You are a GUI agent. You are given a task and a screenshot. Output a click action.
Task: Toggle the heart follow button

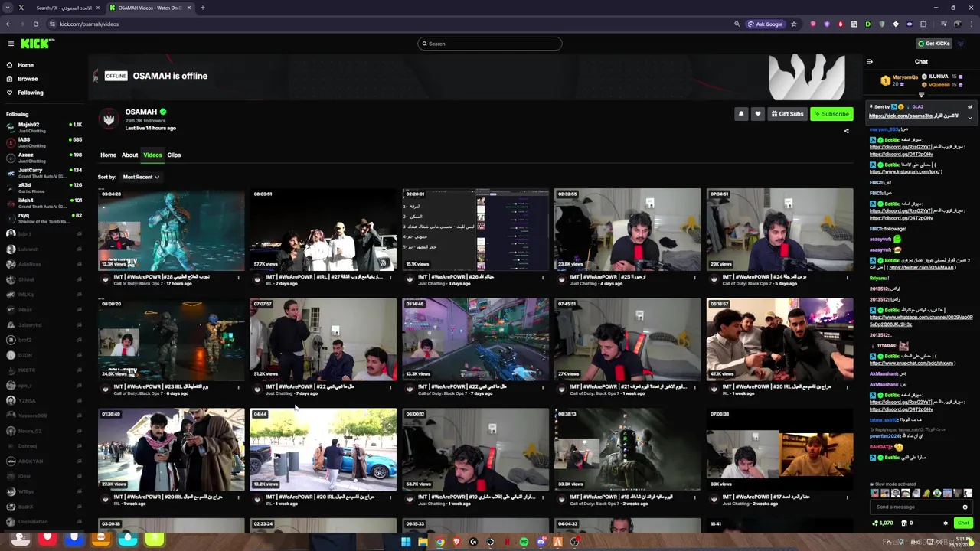pos(758,114)
